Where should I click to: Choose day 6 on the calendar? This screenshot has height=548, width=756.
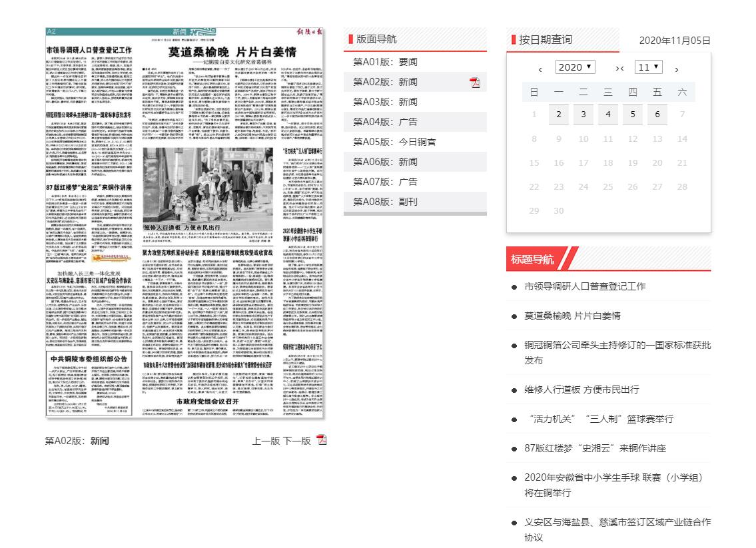(657, 115)
